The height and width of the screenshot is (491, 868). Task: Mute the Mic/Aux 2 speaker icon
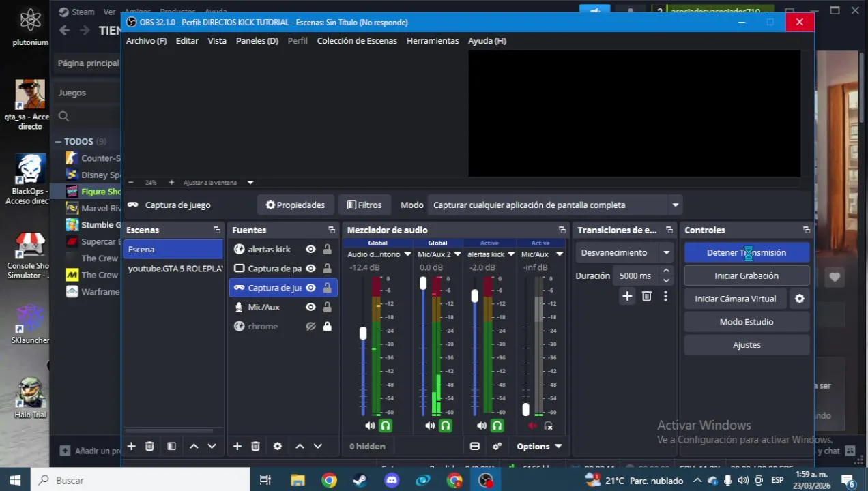point(430,426)
